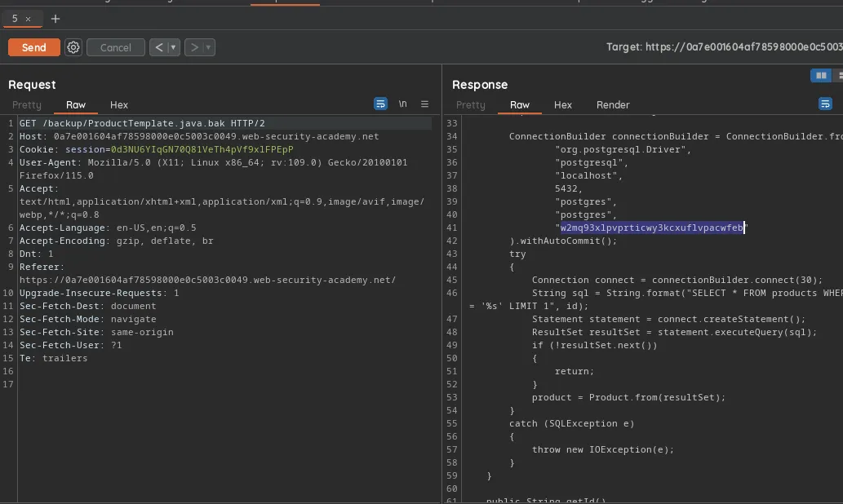Click the Connection connect assignment line
Screen dimensions: 843x504
coord(677,280)
